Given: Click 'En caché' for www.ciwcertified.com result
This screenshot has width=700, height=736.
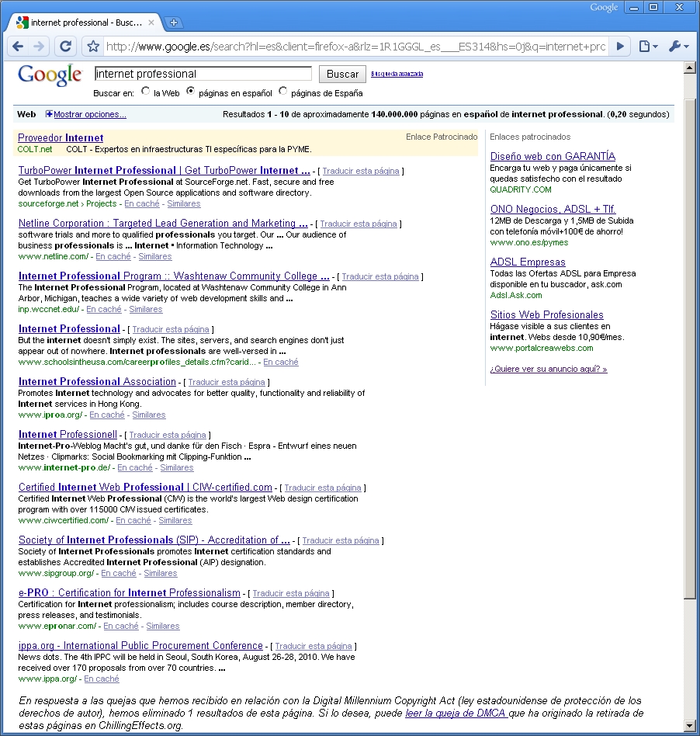Looking at the screenshot, I should click(x=133, y=520).
